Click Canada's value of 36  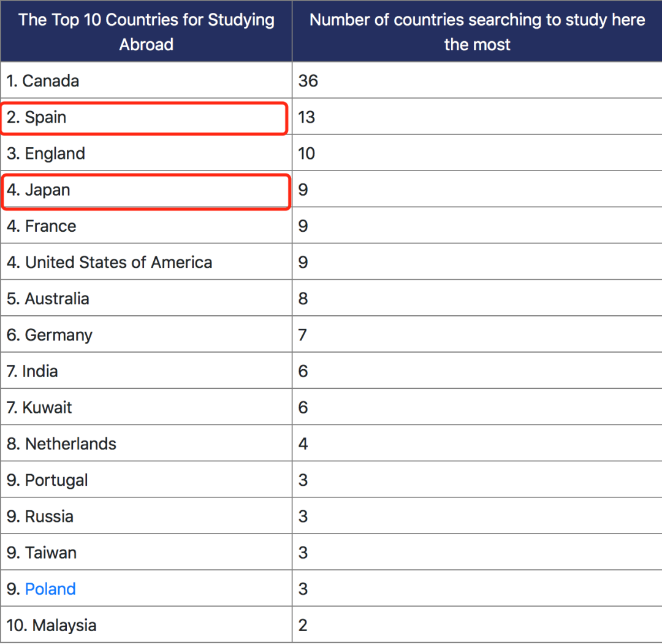coord(308,81)
